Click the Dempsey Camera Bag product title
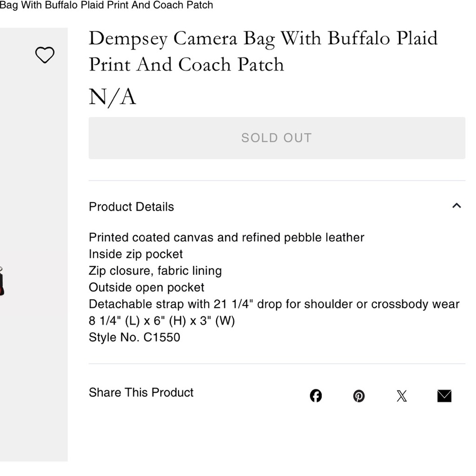Image resolution: width=476 pixels, height=476 pixels. [263, 51]
